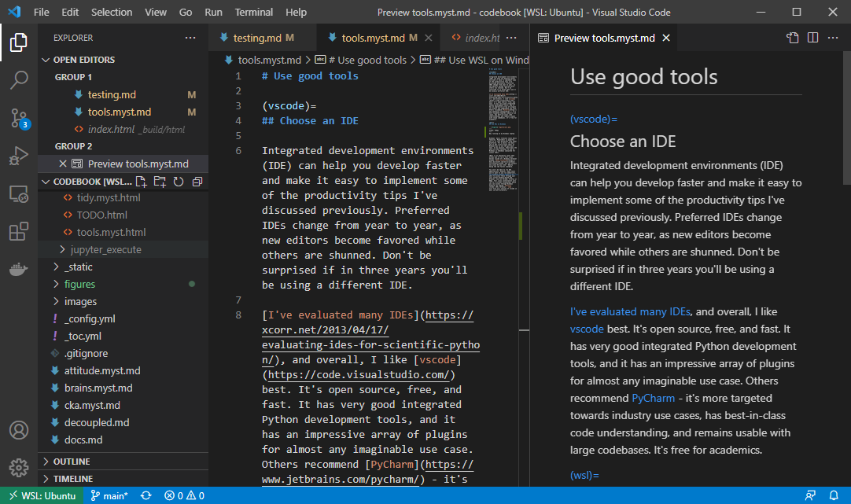Viewport: 851px width, 504px height.
Task: Click the feedback icon in status bar
Action: [810, 495]
